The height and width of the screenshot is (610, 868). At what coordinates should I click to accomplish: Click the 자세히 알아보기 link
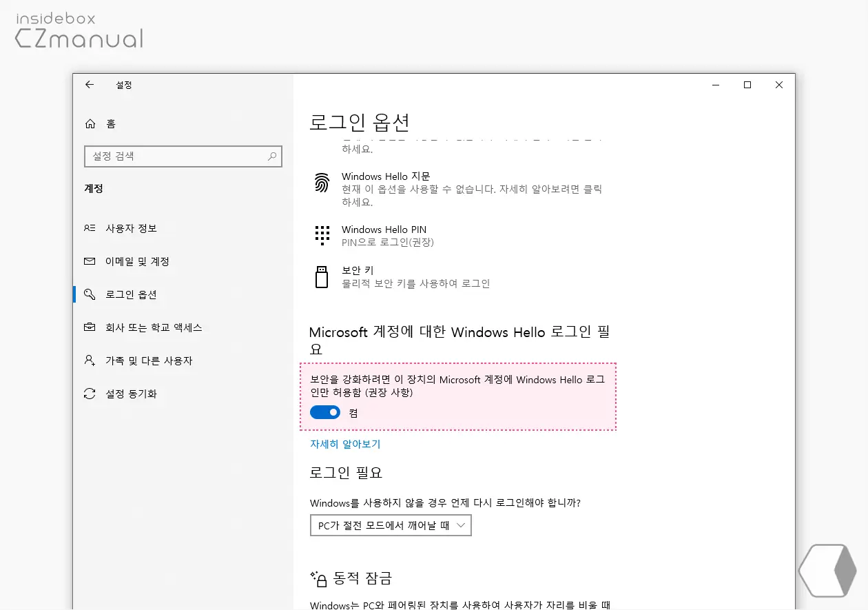pos(345,444)
